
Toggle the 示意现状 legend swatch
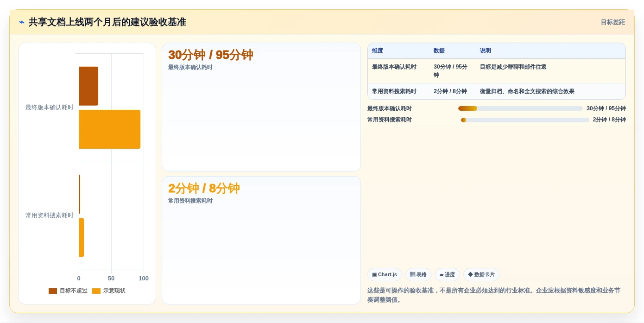point(96,291)
